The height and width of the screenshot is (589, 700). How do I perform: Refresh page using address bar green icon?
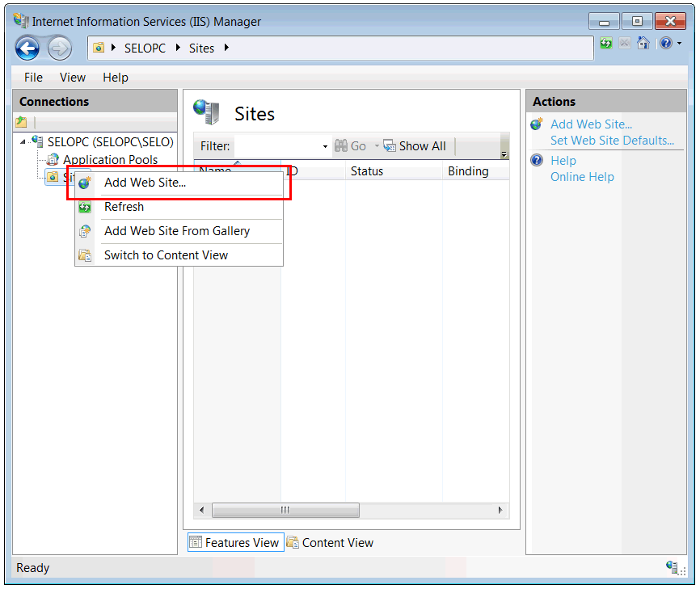click(x=605, y=44)
